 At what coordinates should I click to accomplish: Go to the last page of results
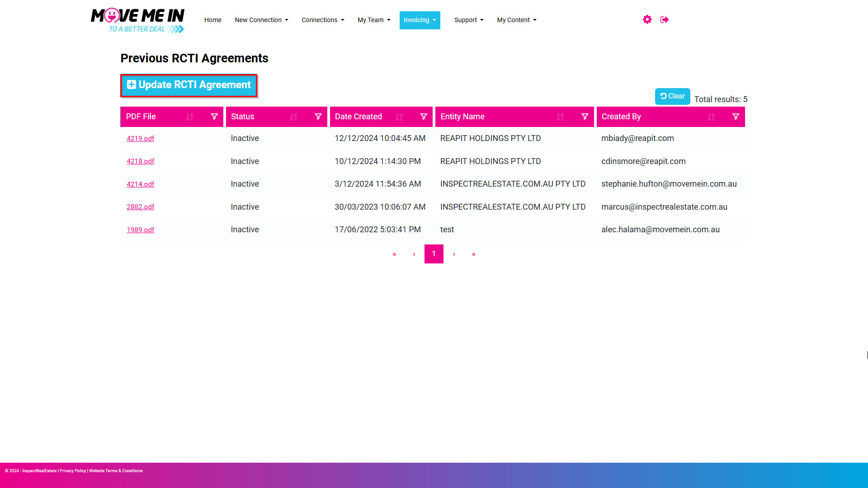[x=473, y=254]
